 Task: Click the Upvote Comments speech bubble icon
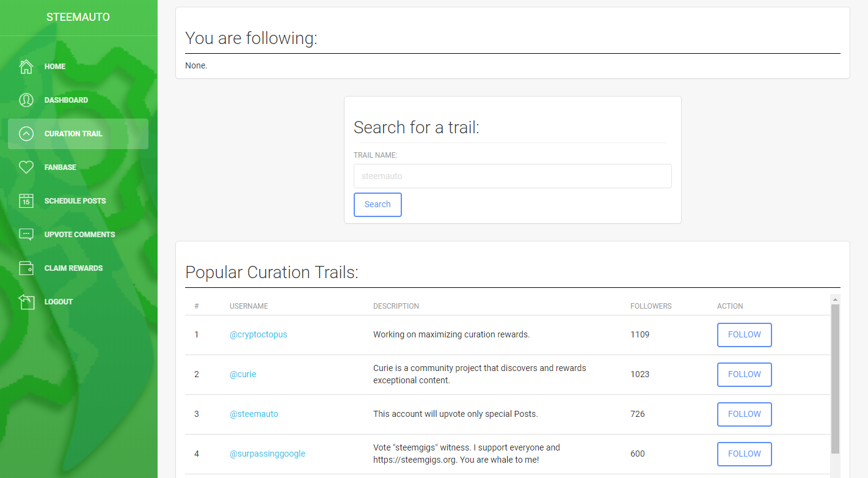26,235
